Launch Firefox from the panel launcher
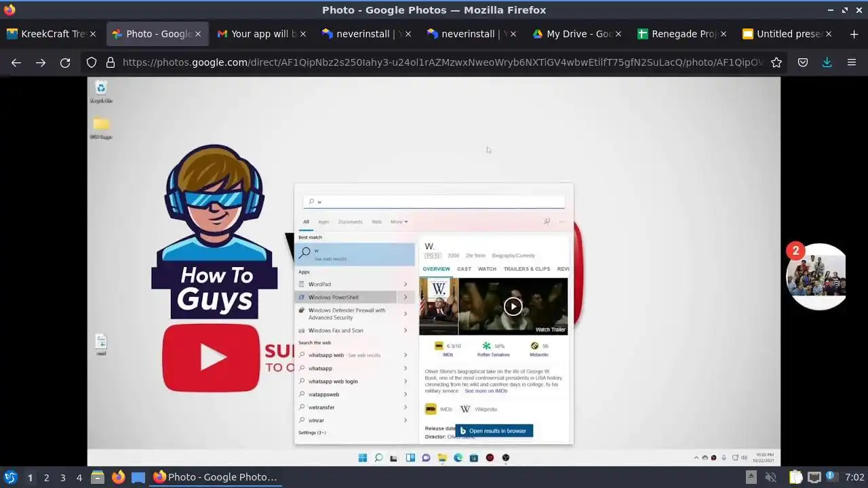 tap(118, 477)
